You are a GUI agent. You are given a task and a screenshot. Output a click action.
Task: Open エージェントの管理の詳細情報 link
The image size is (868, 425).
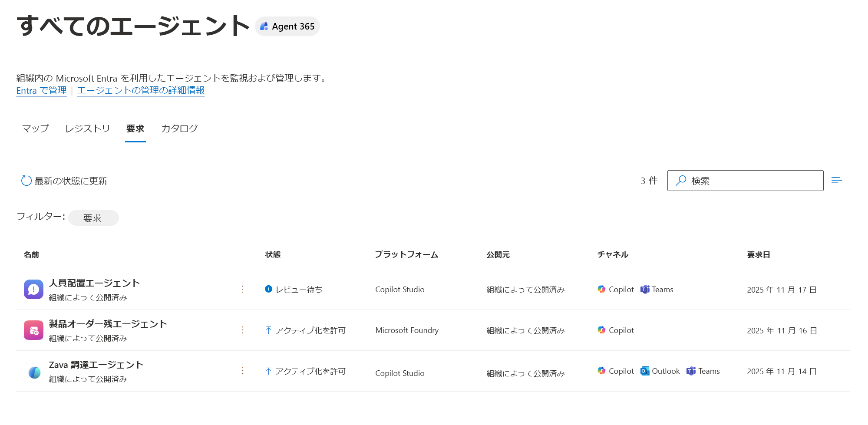[141, 90]
